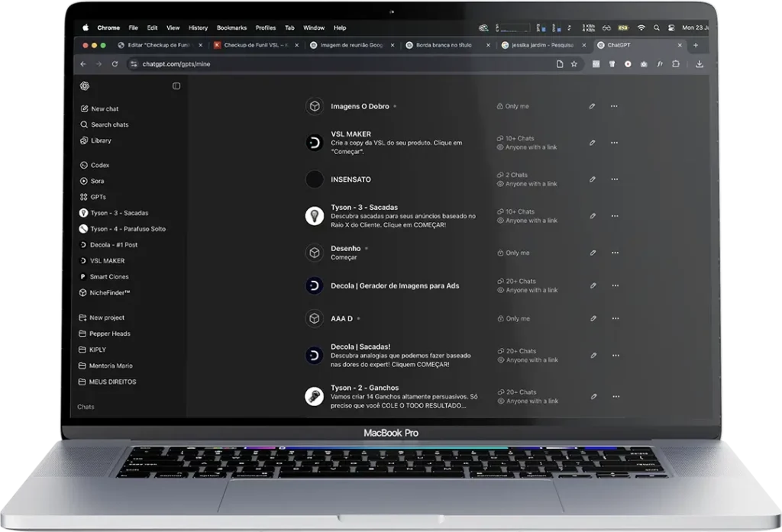Open the MEUS DIREITOS project folder
Image resolution: width=782 pixels, height=532 pixels.
pos(107,382)
